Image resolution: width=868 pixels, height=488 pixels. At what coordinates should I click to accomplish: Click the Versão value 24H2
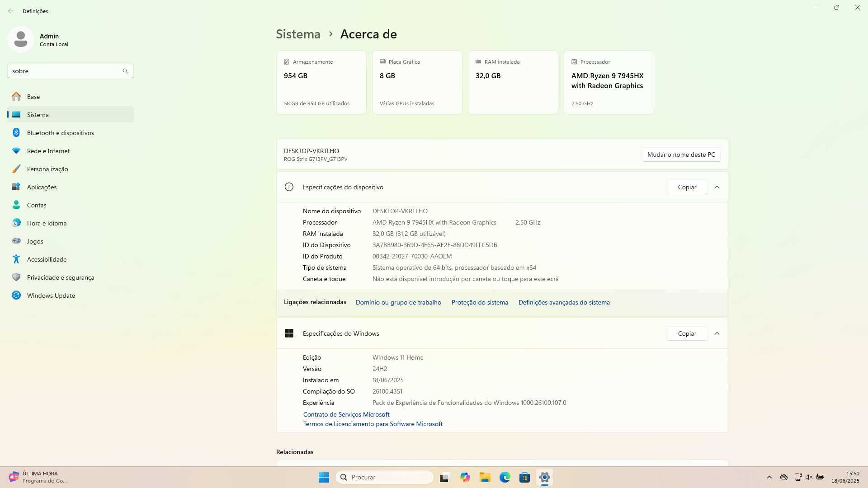380,369
